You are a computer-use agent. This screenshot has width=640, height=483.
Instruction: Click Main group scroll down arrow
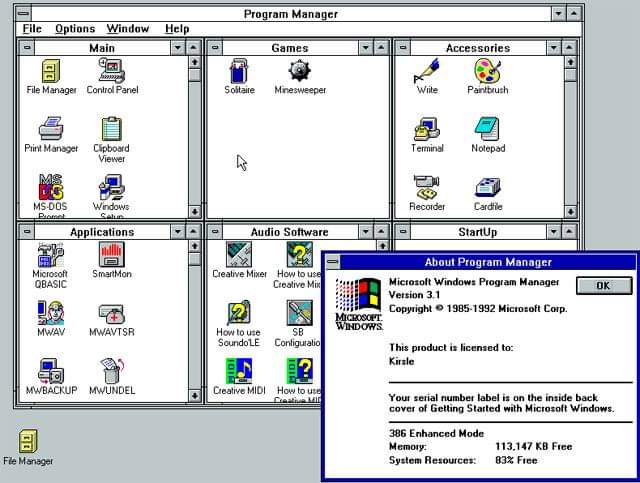click(x=195, y=211)
